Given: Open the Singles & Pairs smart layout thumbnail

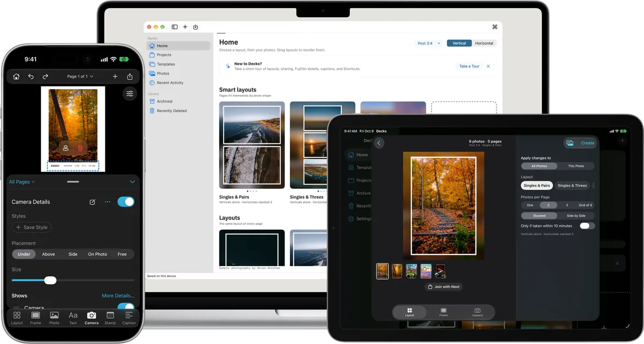Looking at the screenshot, I should pyautogui.click(x=252, y=145).
